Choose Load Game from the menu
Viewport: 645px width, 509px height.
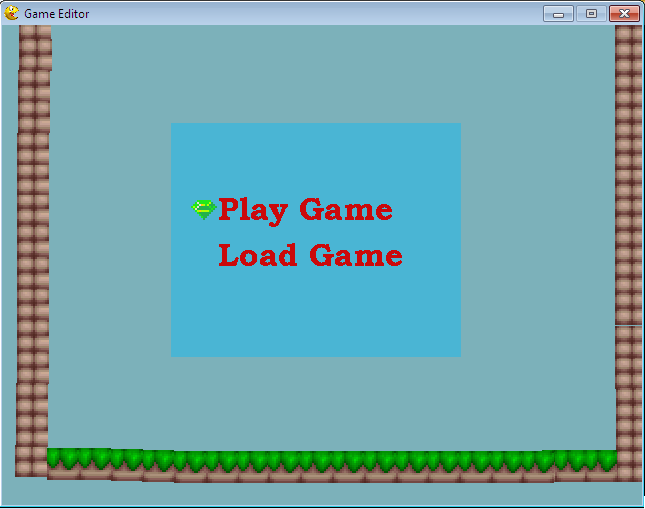pyautogui.click(x=310, y=255)
